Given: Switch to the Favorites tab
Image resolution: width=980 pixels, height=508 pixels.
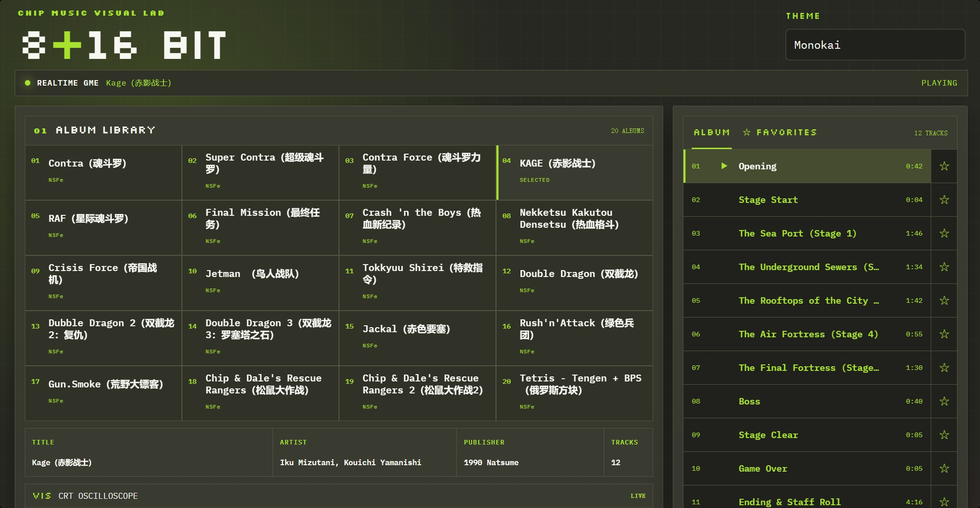Looking at the screenshot, I should 780,133.
